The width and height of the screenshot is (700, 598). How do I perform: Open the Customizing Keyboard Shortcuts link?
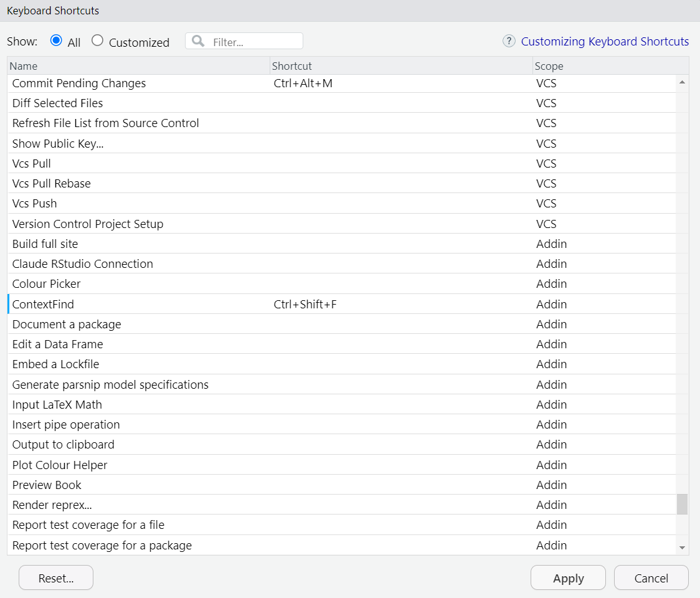pyautogui.click(x=605, y=42)
